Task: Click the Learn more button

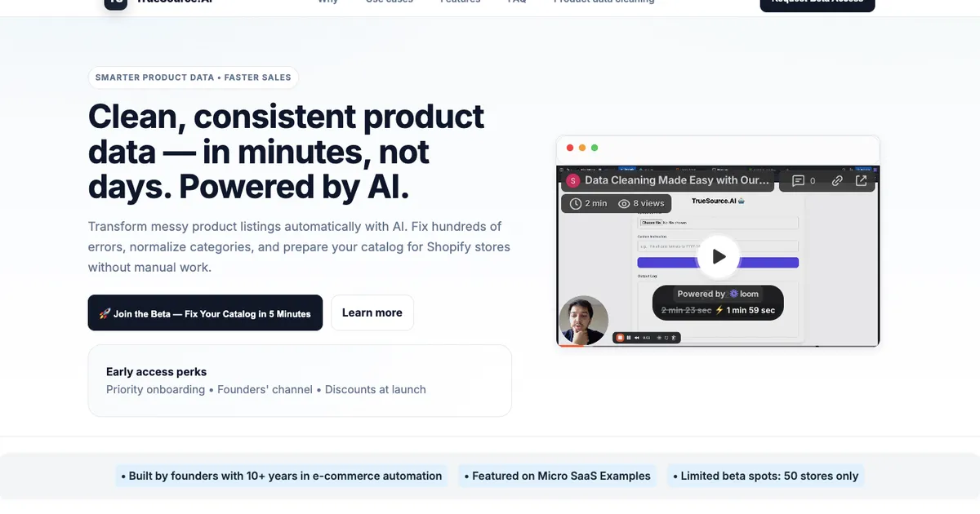Action: [x=372, y=312]
